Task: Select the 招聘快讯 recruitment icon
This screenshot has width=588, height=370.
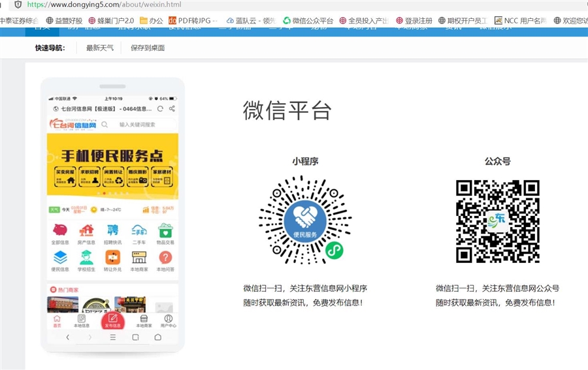Action: pyautogui.click(x=112, y=231)
